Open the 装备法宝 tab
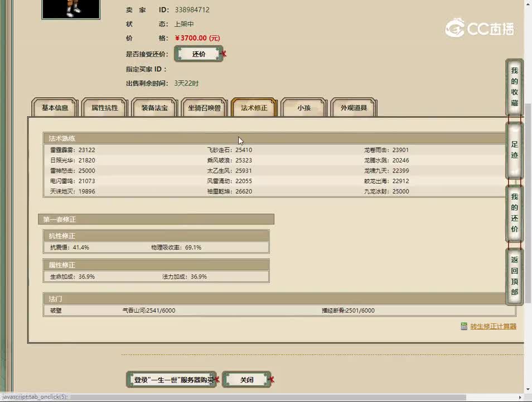This screenshot has width=532, height=402. [154, 108]
